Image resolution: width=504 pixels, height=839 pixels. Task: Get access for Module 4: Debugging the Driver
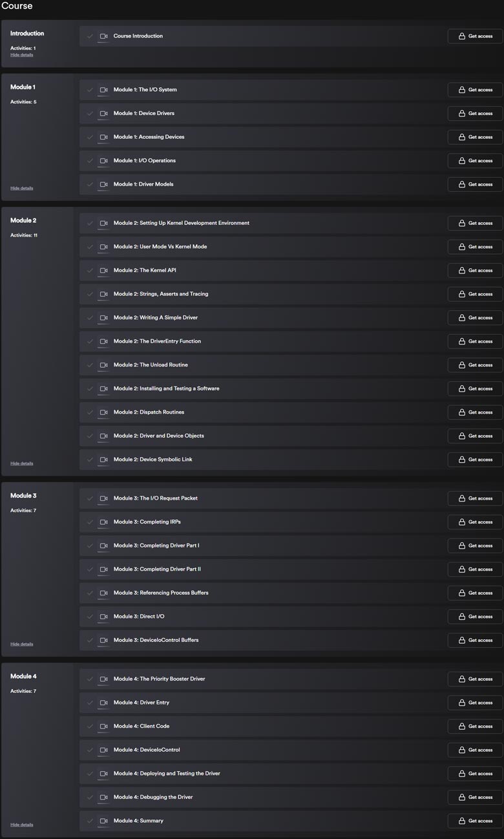pos(475,797)
